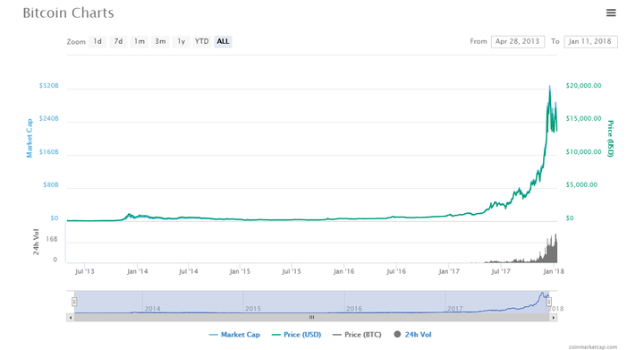
Task: Toggle the Price (USD) series in legend
Action: 297,335
